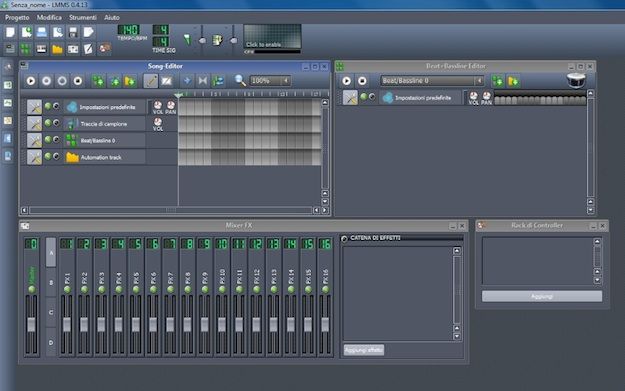The image size is (625, 391).
Task: Add beat/bassline in Beat+Bassline Editor
Action: coord(497,81)
